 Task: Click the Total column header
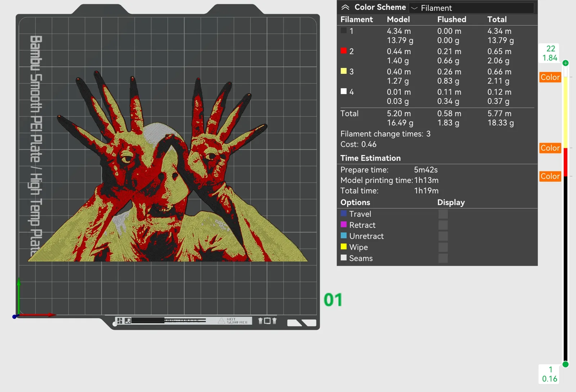click(497, 19)
